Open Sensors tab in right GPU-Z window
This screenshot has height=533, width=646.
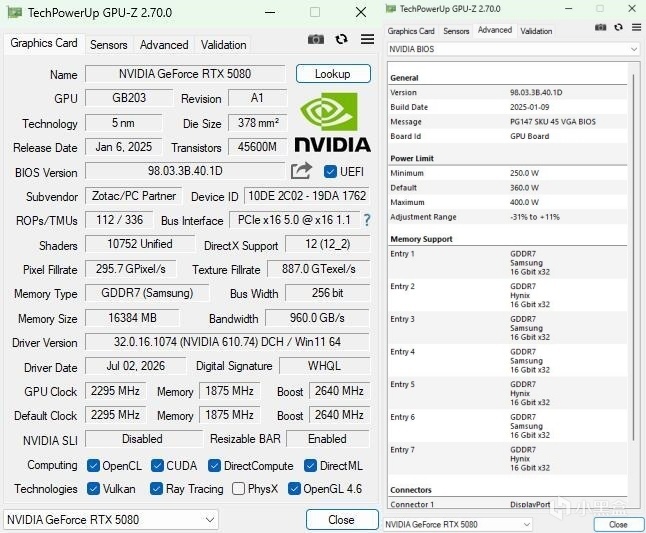point(456,31)
